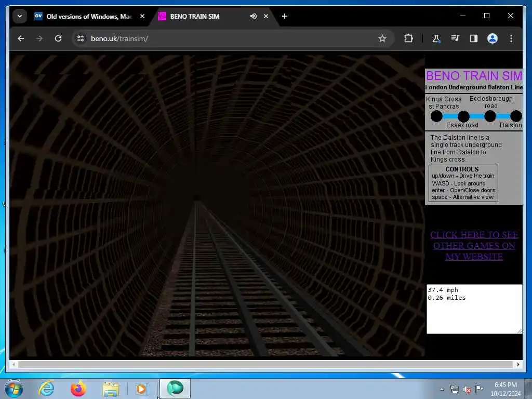This screenshot has width=532, height=399.
Task: Open Windows Media Player taskbar icon
Action: pyautogui.click(x=142, y=389)
